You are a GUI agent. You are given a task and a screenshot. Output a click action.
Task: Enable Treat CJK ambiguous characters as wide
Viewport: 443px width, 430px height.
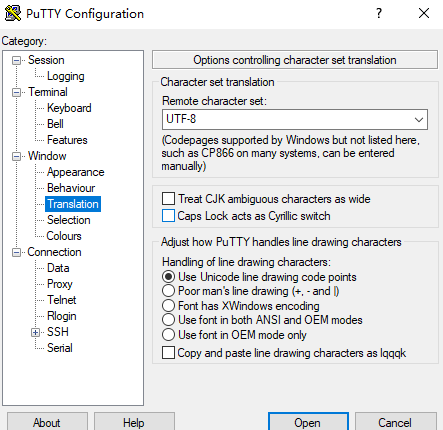pos(168,199)
